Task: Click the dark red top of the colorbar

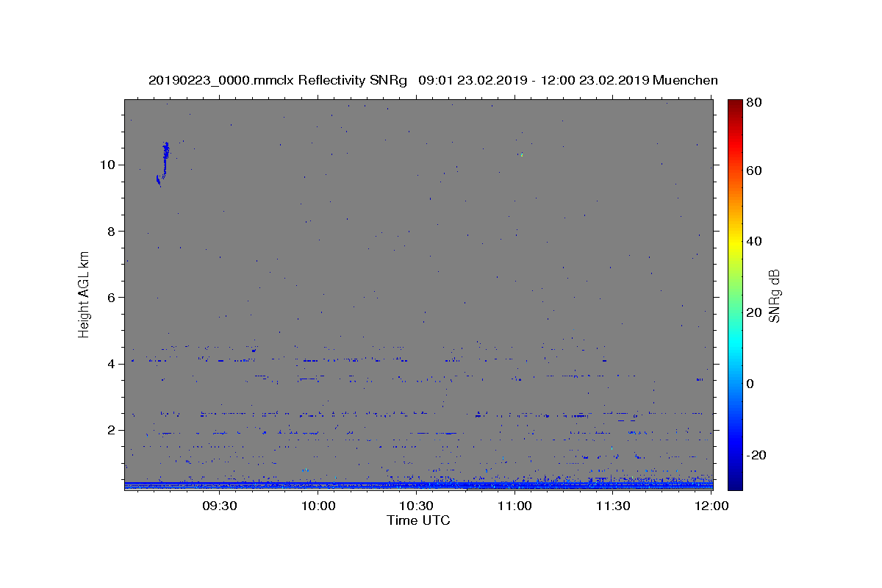Action: click(x=735, y=105)
